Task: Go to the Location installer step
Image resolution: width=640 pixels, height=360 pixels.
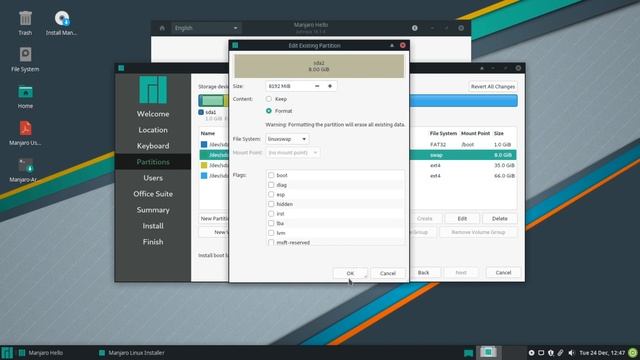Action: (153, 130)
